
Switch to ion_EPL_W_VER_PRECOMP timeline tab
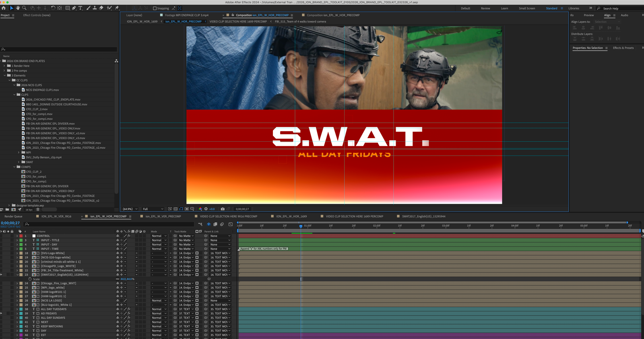pos(163,217)
